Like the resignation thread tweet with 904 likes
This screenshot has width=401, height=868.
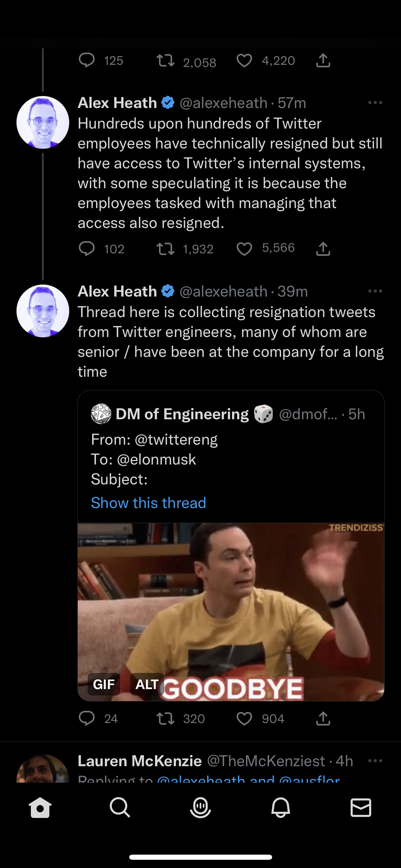pyautogui.click(x=244, y=719)
